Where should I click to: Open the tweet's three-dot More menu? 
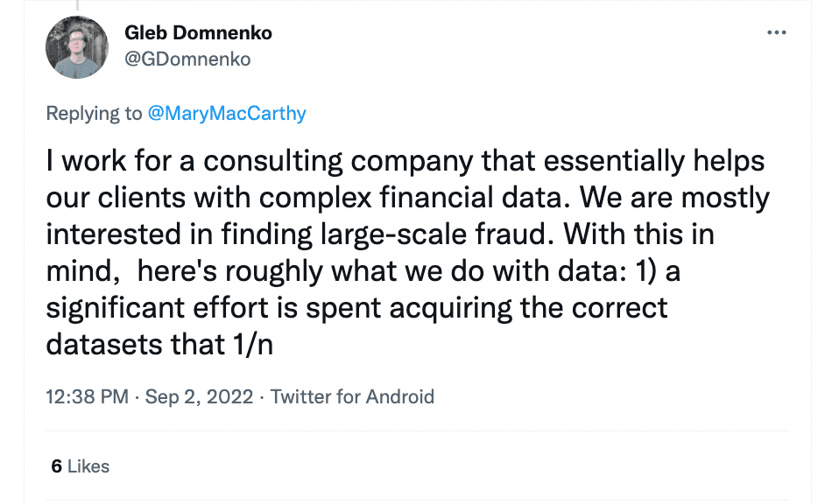click(776, 33)
